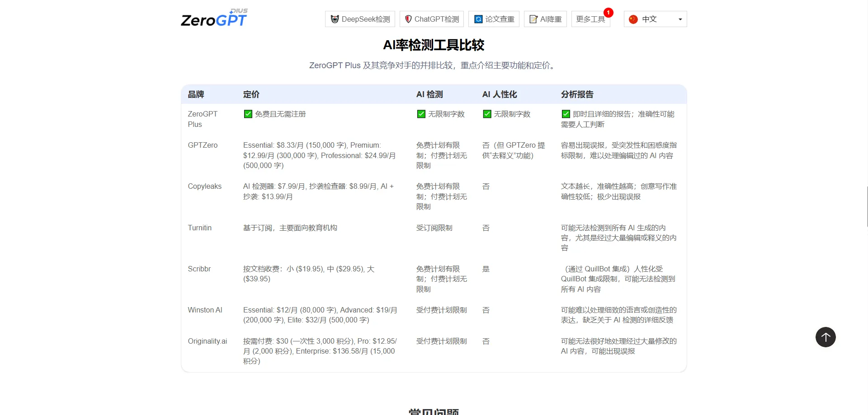
Task: Click the DeepSeek检测 button
Action: (x=359, y=19)
